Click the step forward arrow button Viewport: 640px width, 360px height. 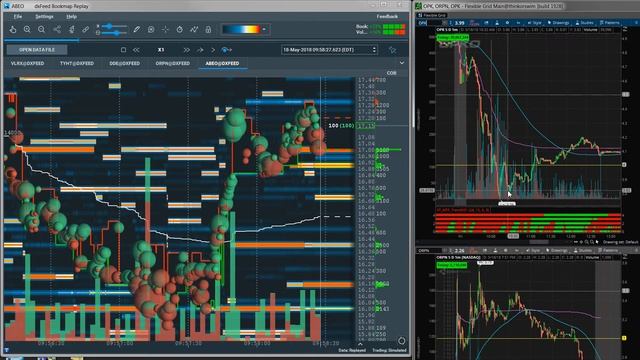(x=200, y=50)
